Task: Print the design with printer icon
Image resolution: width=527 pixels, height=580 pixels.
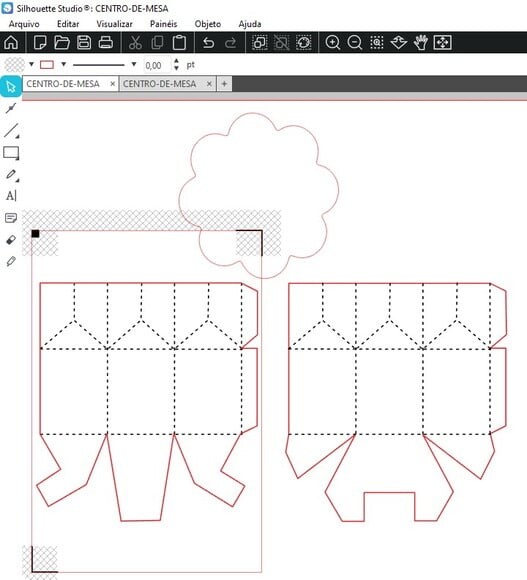Action: point(106,43)
